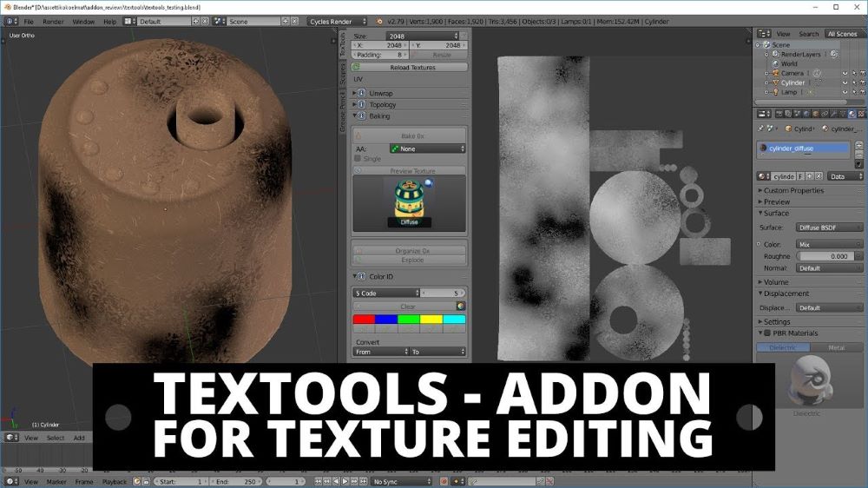This screenshot has width=868, height=488.
Task: Toggle Cylinder selectability arrow in outliner
Action: 854,82
